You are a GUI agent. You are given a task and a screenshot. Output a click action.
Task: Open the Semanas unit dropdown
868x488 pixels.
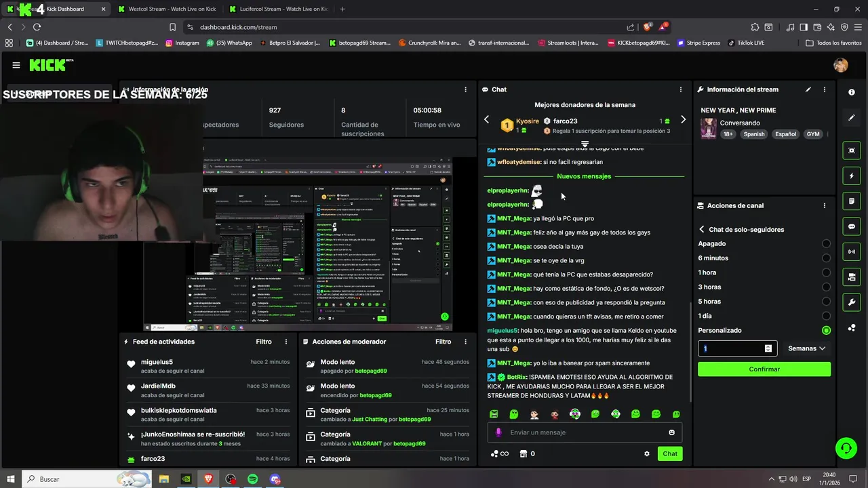click(x=806, y=348)
